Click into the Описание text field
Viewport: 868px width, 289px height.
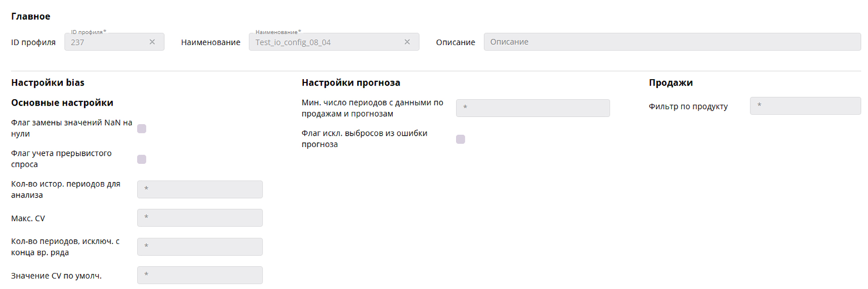point(672,42)
